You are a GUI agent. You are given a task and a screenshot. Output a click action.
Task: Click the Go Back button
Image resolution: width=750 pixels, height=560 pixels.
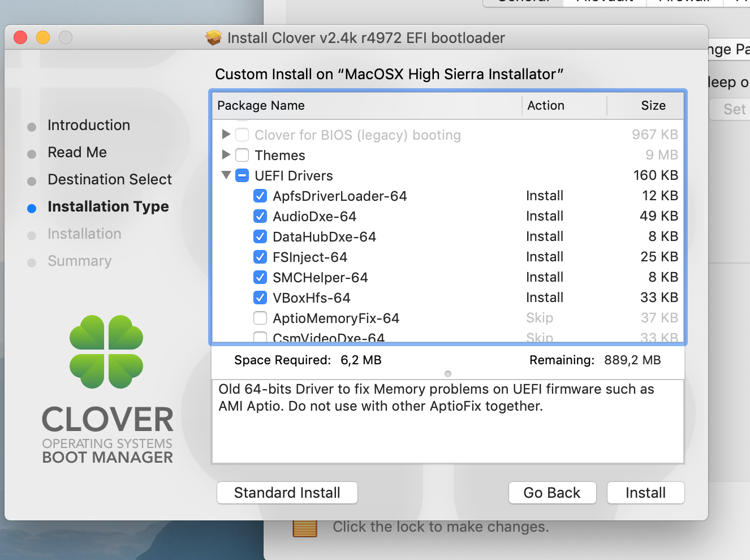552,493
